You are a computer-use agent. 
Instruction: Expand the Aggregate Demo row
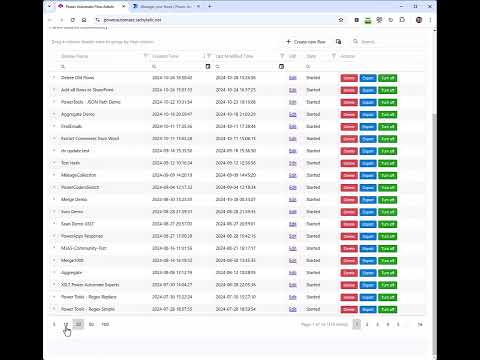click(54, 114)
